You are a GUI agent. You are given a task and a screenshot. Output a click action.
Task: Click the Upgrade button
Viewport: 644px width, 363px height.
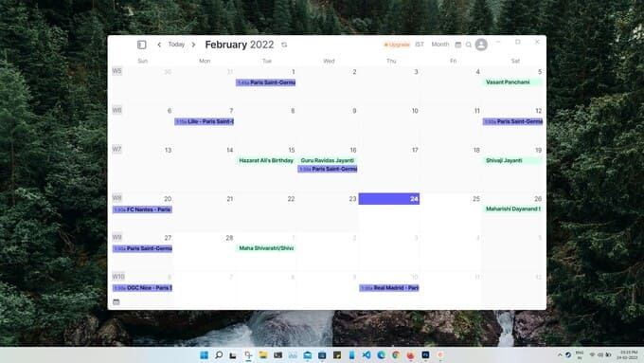(x=396, y=45)
